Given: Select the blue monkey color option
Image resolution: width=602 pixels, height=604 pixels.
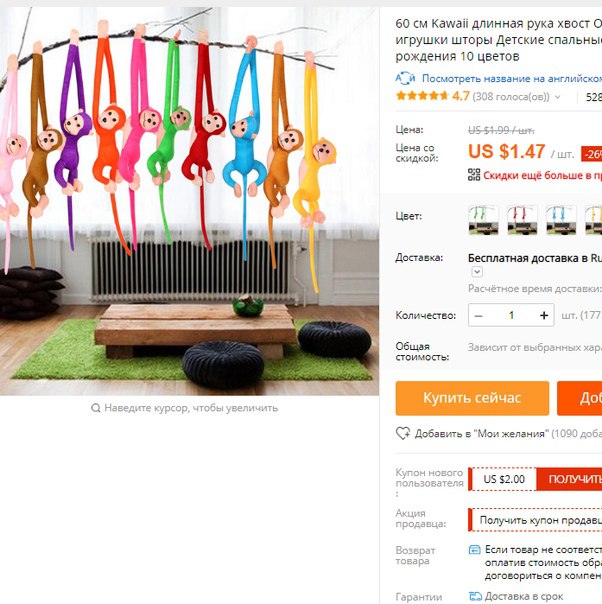Looking at the screenshot, I should tap(561, 220).
